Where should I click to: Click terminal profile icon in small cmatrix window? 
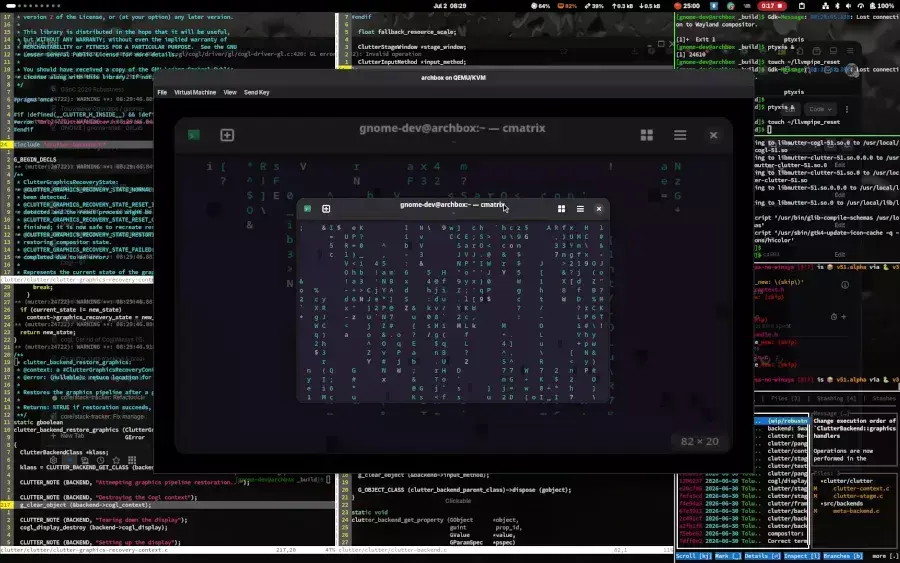click(308, 209)
